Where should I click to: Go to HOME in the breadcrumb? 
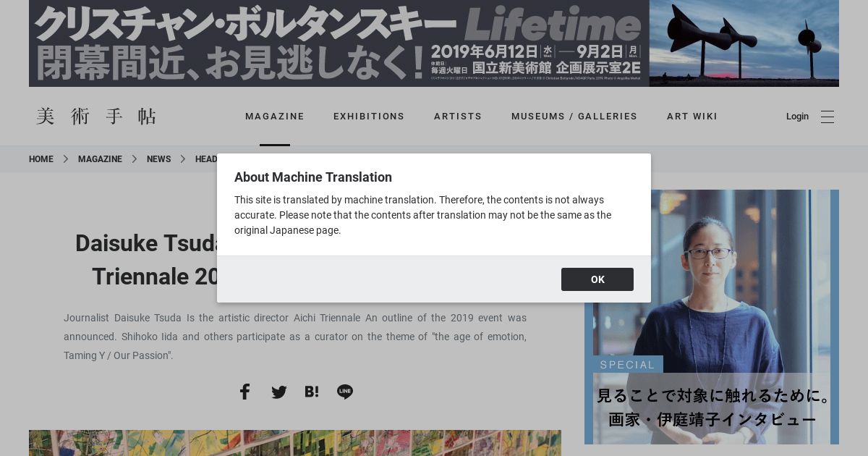tap(41, 159)
